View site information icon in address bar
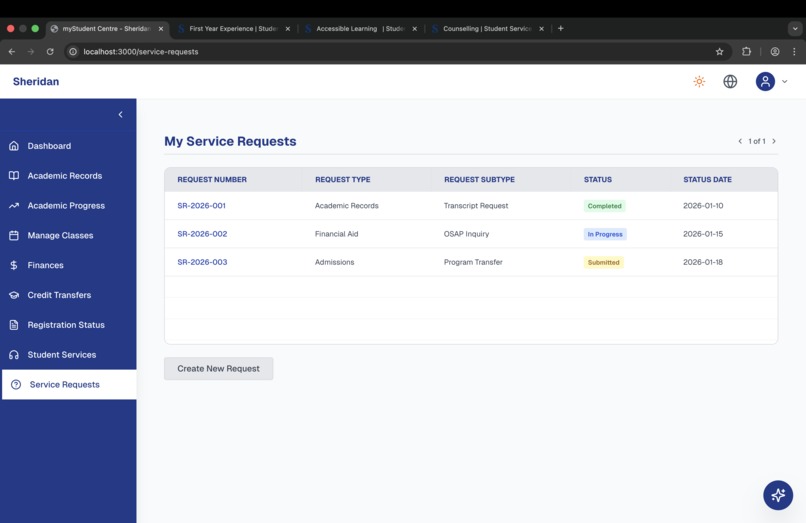 [73, 51]
